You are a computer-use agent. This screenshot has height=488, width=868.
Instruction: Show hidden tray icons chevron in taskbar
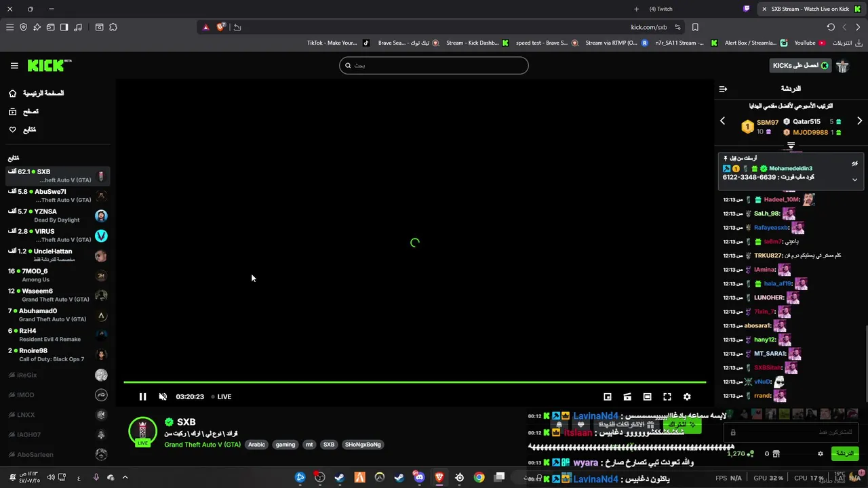pos(125,477)
